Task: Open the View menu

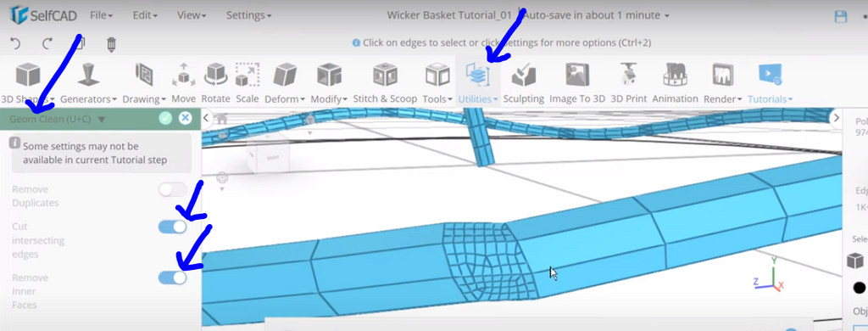Action: coord(192,15)
